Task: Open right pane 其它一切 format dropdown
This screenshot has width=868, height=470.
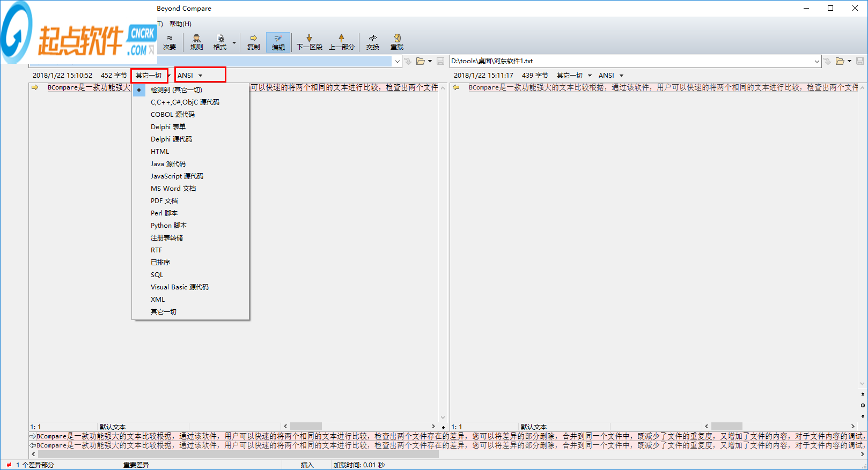Action: pos(573,76)
